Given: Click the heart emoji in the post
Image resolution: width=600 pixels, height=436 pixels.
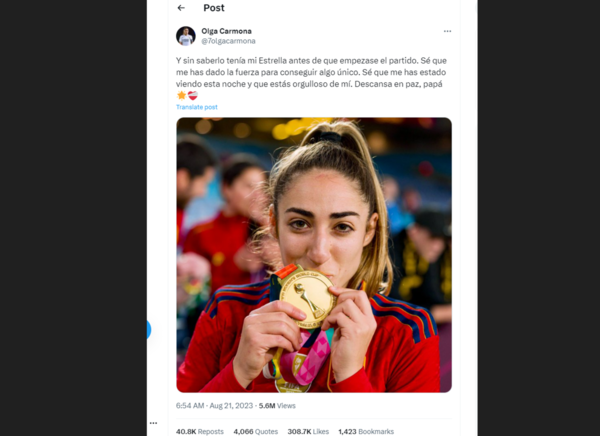Looking at the screenshot, I should [193, 95].
